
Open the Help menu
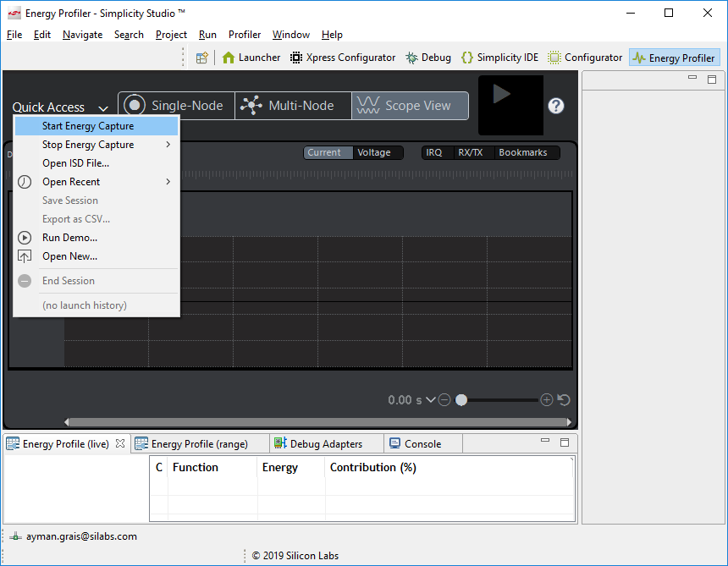point(332,35)
